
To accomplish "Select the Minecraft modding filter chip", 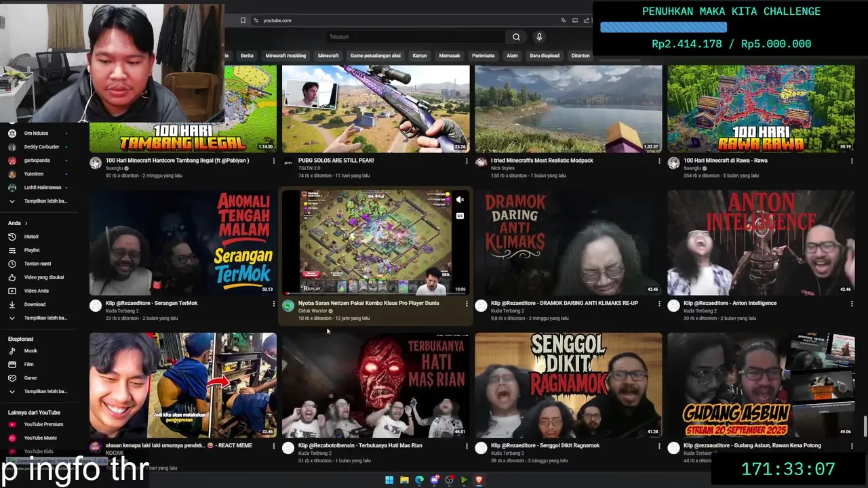I will pyautogui.click(x=285, y=56).
